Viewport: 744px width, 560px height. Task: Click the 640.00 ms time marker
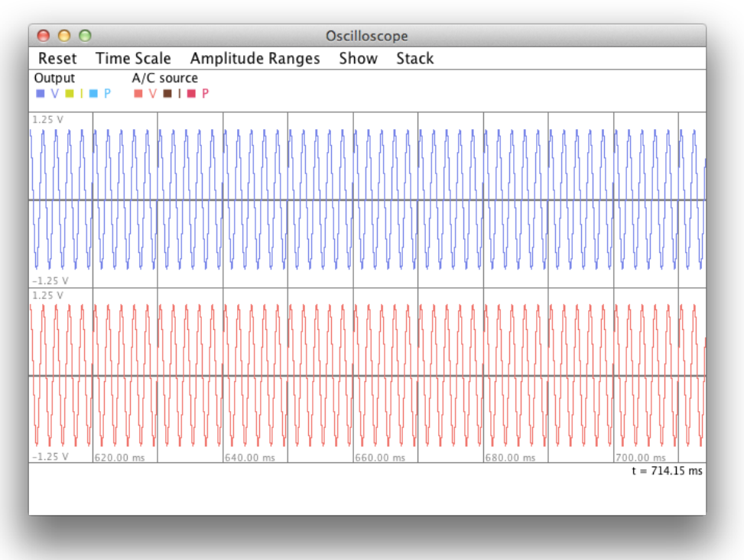[250, 458]
